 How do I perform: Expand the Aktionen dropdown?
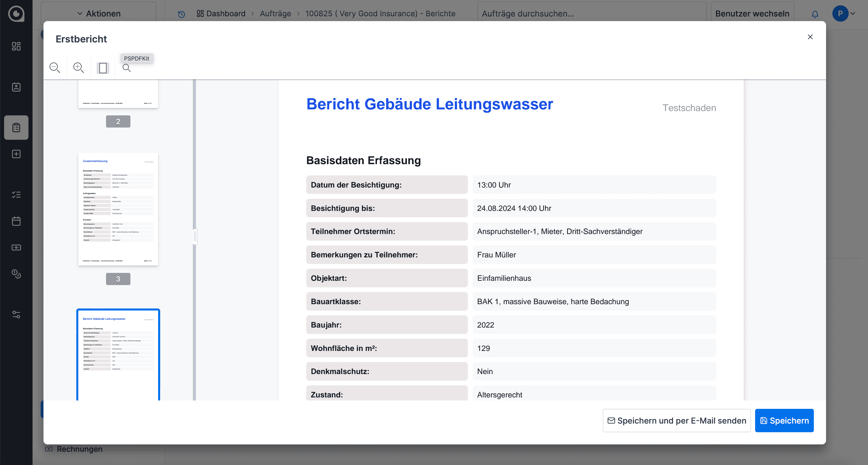click(99, 13)
